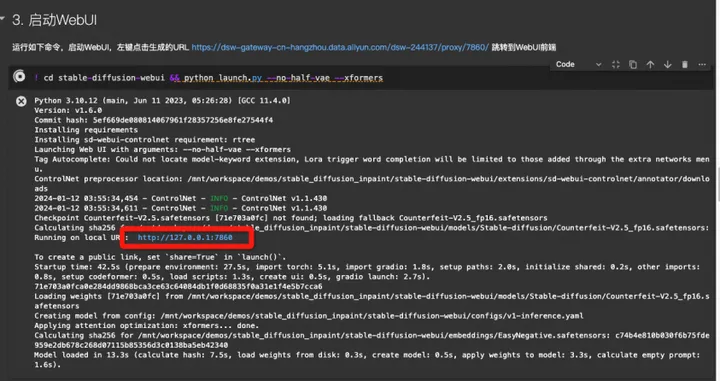Click the focus/collapse cell icon
This screenshot has width=720, height=381.
616,65
